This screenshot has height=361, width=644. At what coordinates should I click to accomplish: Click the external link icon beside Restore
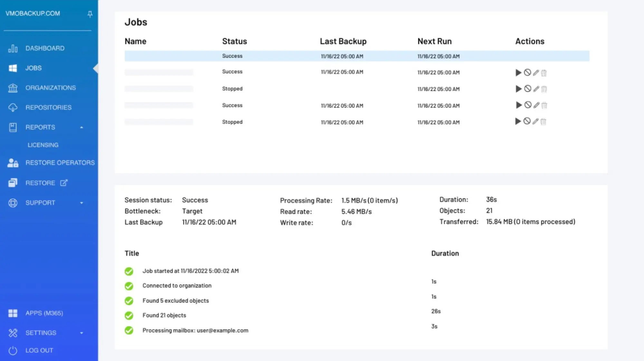click(64, 183)
